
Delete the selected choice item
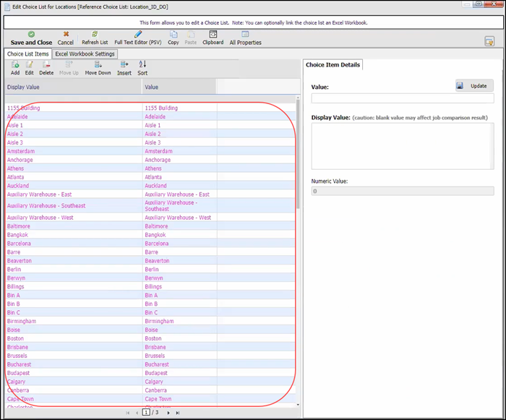tap(46, 65)
